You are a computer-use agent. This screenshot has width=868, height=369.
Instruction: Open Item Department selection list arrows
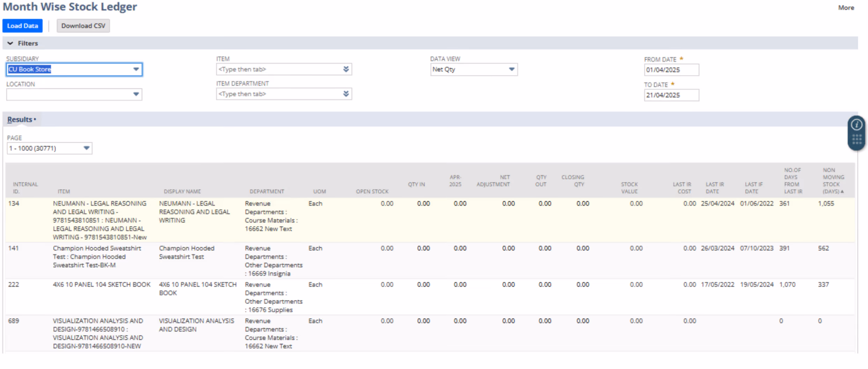pos(346,94)
